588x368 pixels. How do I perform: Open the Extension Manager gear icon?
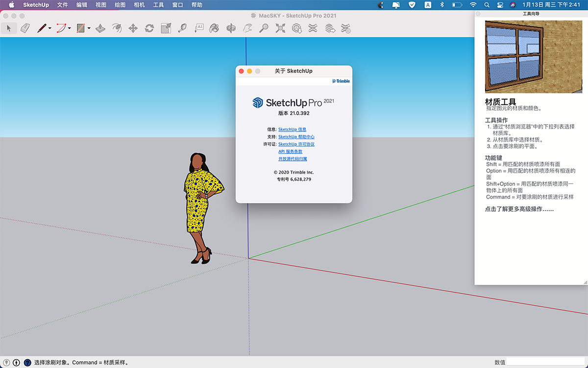346,28
